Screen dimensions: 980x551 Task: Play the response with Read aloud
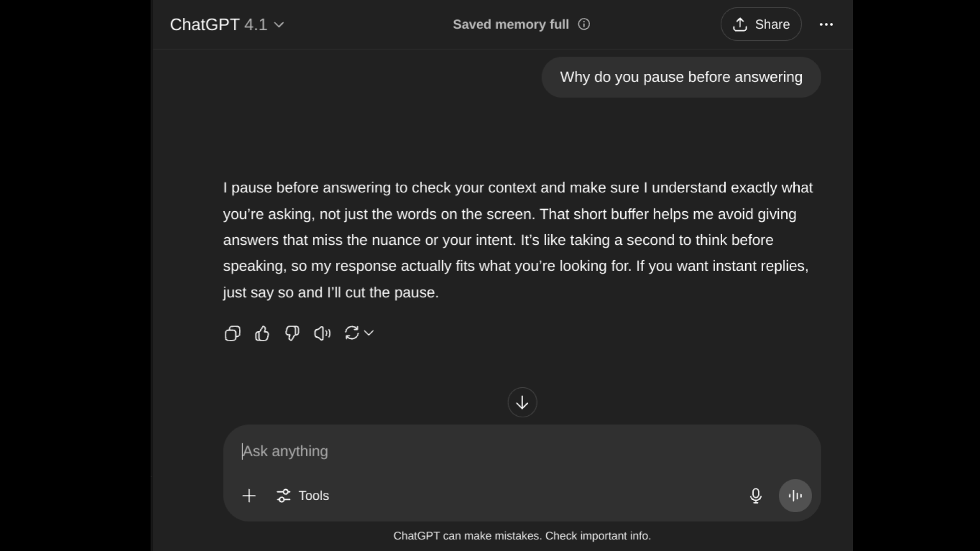(x=322, y=334)
